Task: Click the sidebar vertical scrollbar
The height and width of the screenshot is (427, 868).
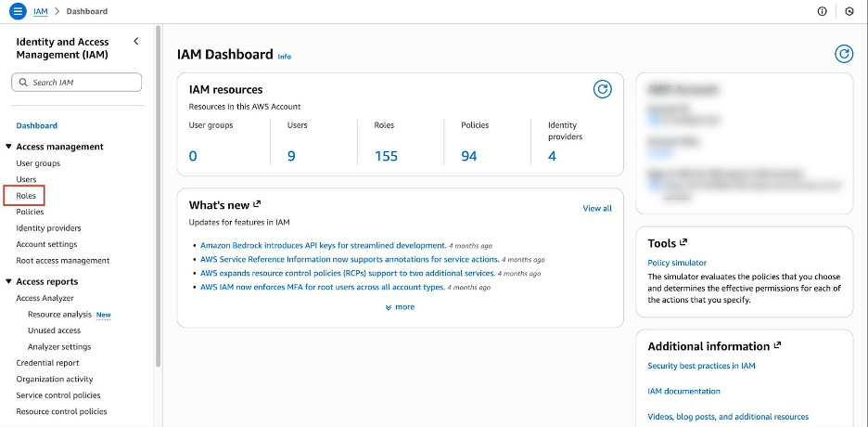Action: coord(159,197)
